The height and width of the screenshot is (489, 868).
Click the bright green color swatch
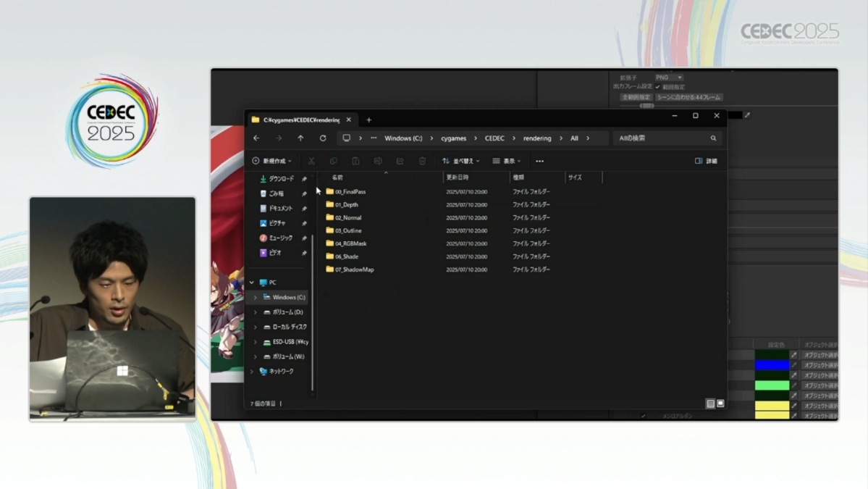point(772,385)
